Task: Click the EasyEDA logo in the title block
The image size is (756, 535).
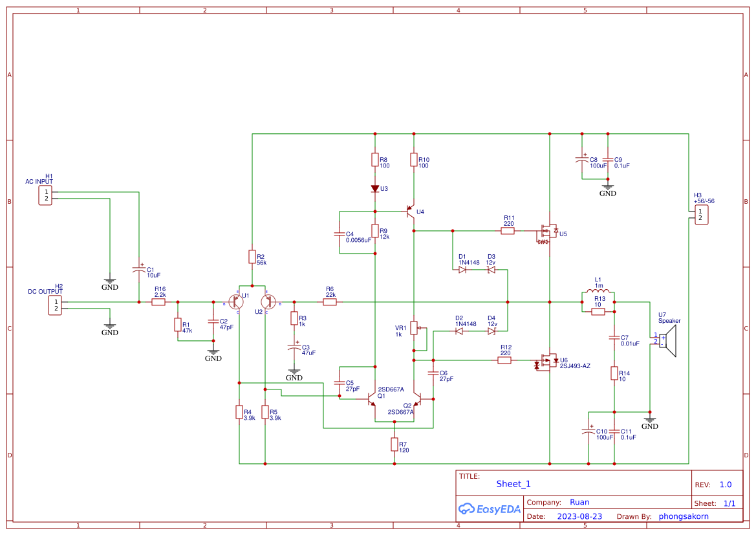Action: click(490, 509)
